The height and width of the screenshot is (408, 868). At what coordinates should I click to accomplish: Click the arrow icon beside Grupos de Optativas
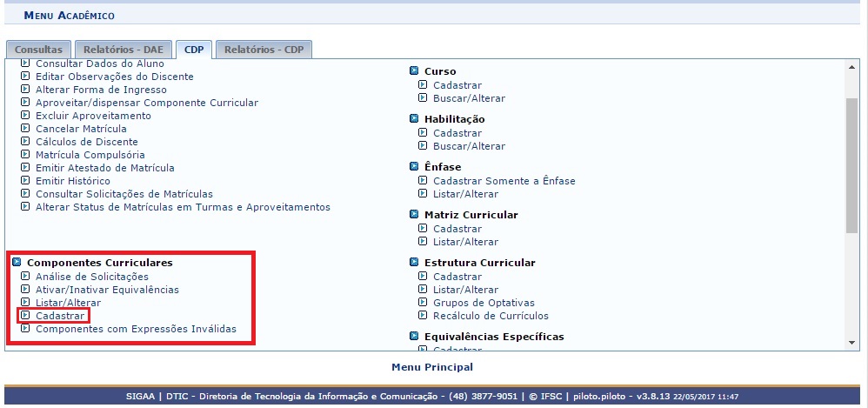coord(423,303)
